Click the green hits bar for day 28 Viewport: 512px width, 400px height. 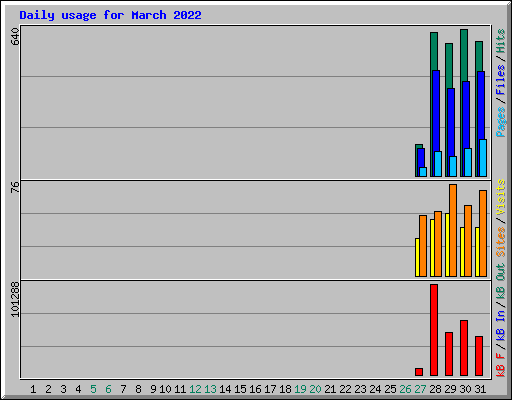[434, 51]
